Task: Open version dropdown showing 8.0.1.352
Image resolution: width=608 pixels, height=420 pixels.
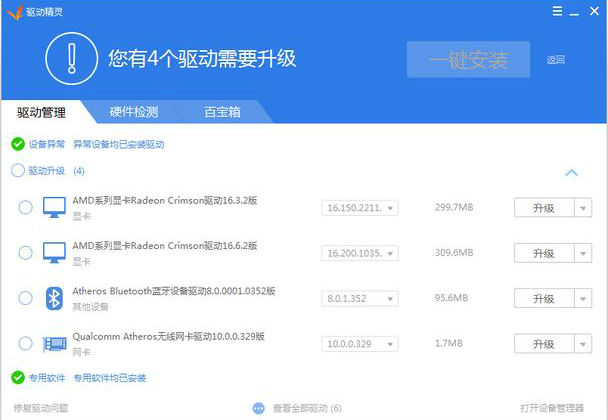Action: pyautogui.click(x=359, y=299)
